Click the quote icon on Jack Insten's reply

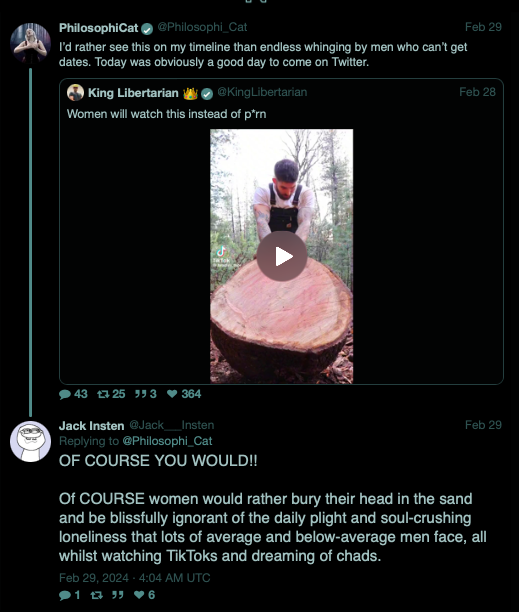pos(117,595)
